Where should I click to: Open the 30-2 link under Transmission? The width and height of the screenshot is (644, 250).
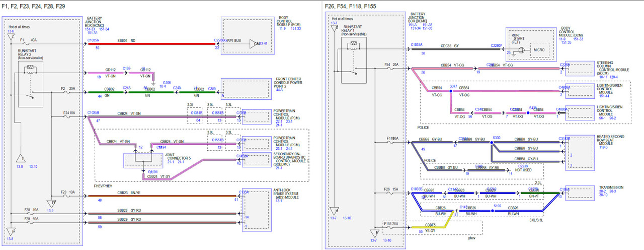pyautogui.click(x=603, y=191)
